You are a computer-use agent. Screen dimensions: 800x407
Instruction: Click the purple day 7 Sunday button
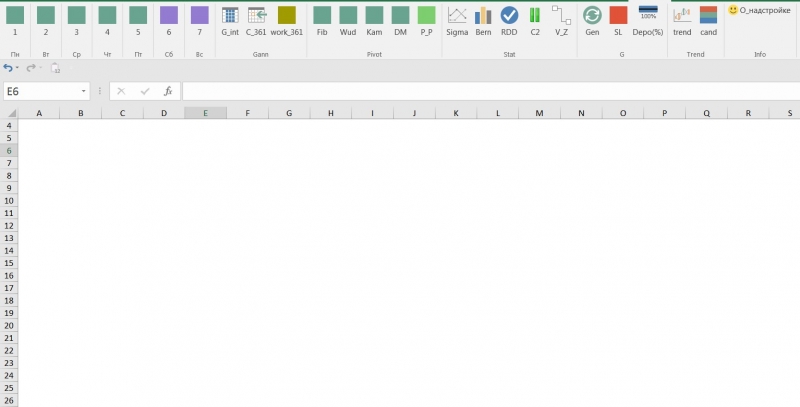(x=199, y=21)
